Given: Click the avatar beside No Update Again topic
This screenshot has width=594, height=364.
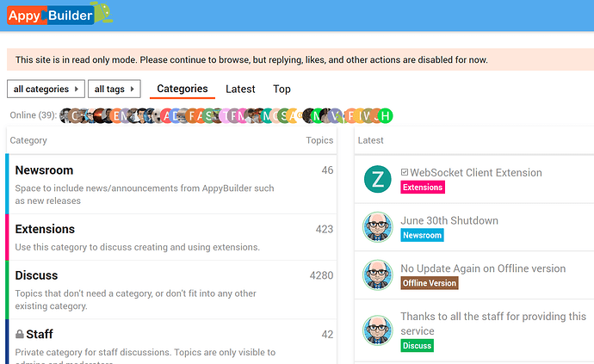Looking at the screenshot, I should coord(377,275).
